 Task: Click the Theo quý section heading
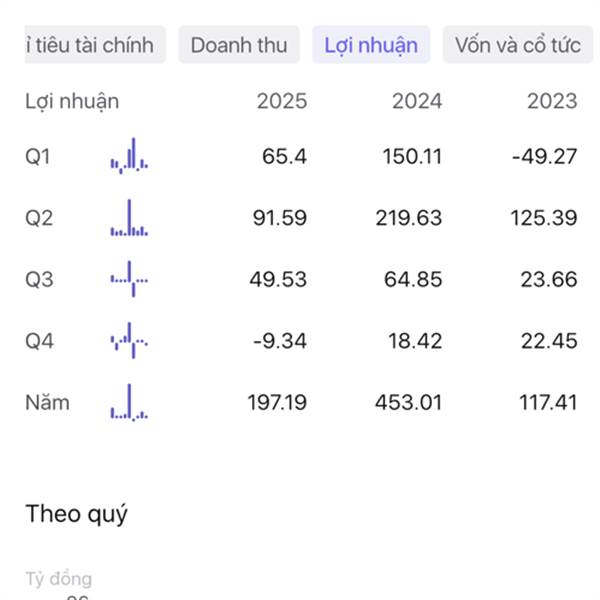pos(76,515)
